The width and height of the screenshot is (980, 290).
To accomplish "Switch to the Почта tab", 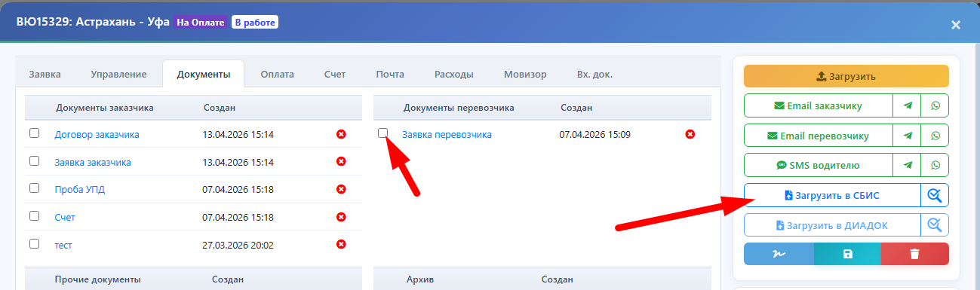I will (390, 74).
